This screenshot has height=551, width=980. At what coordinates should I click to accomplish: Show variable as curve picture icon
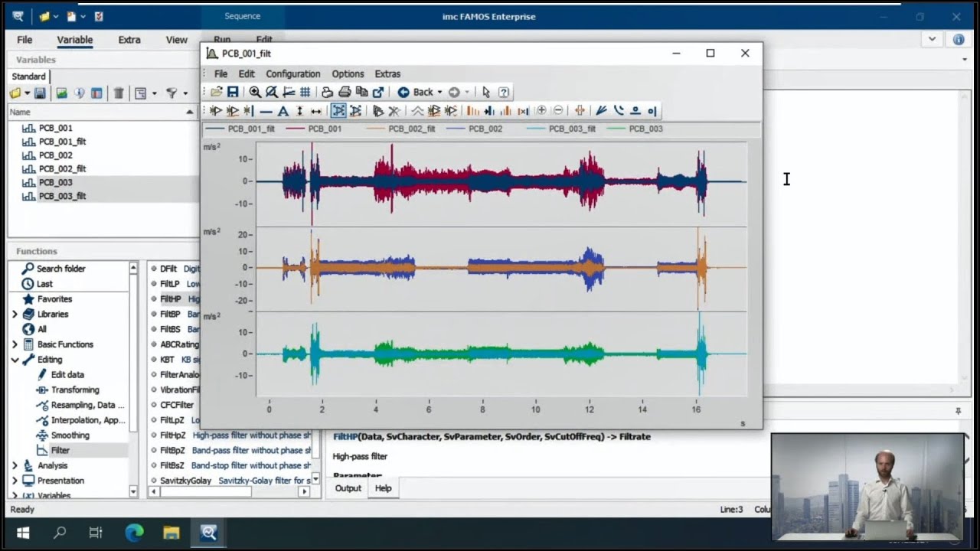[x=61, y=93]
